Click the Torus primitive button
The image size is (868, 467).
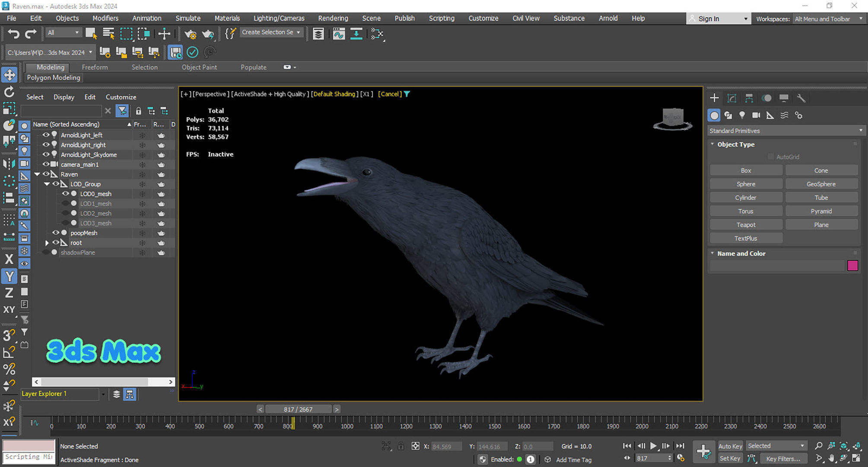746,211
